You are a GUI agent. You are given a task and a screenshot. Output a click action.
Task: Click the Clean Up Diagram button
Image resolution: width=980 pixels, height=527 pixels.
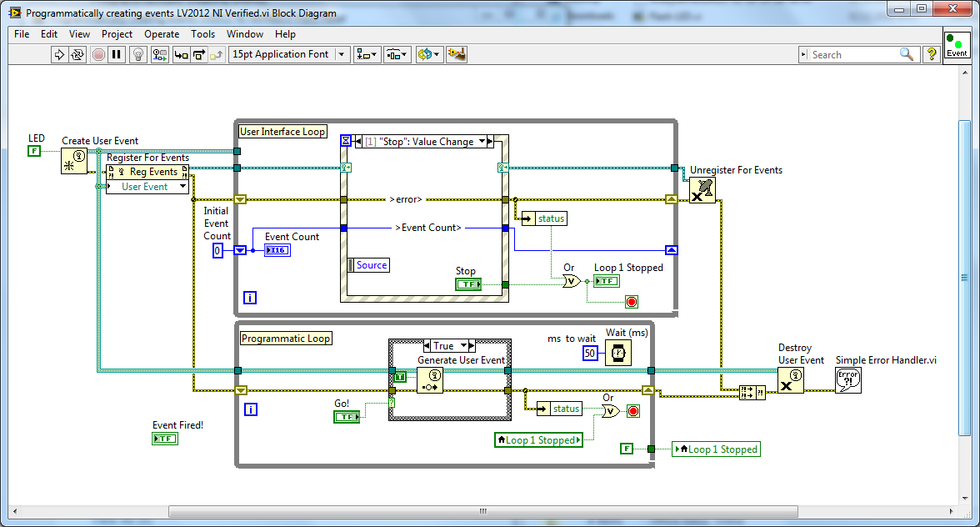(457, 55)
